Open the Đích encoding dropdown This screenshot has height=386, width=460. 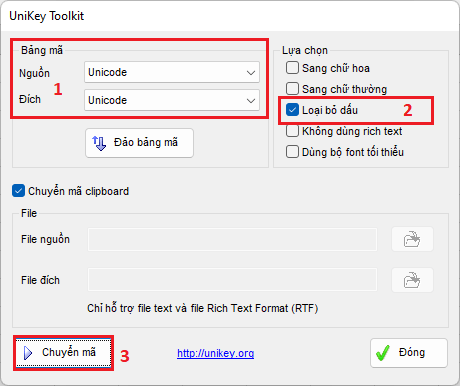172,100
